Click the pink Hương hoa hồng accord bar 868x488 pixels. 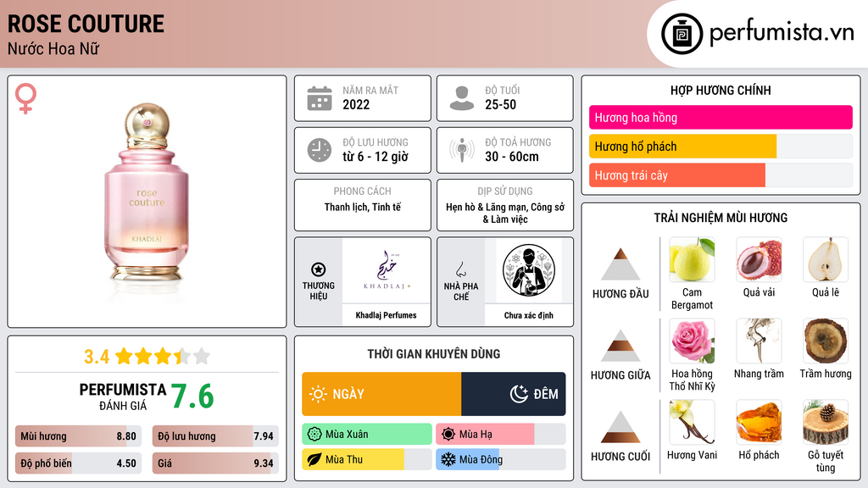click(721, 117)
